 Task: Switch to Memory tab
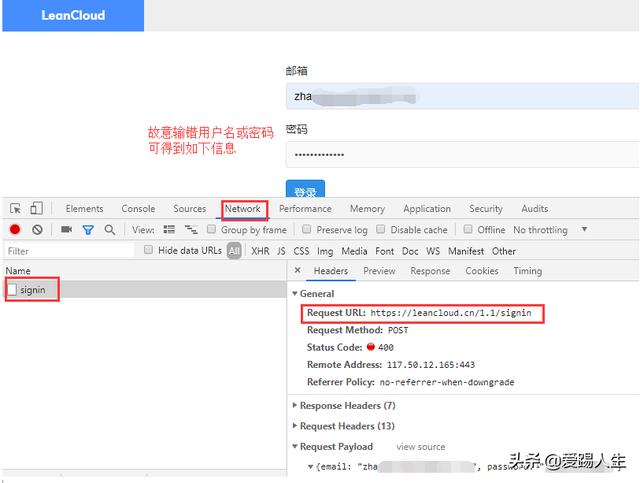coord(367,209)
